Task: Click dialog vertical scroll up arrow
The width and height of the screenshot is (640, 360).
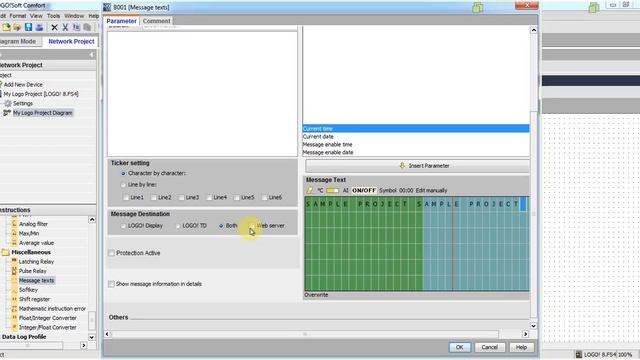Action: [533, 30]
